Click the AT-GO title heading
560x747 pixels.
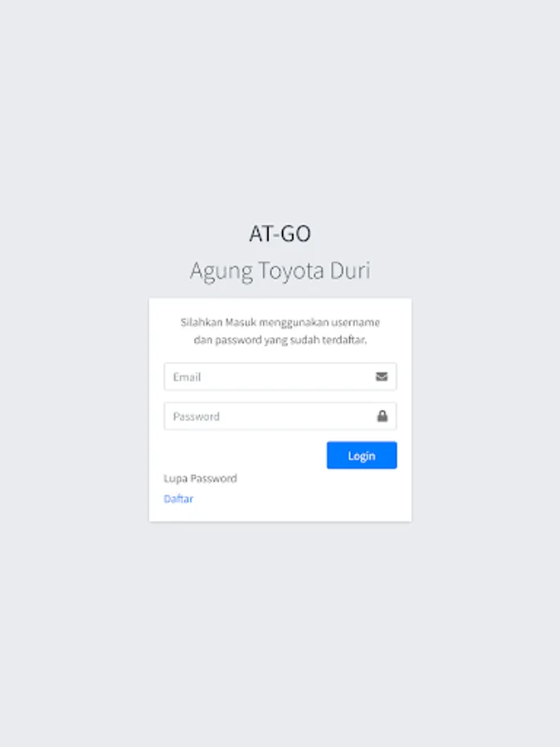280,233
